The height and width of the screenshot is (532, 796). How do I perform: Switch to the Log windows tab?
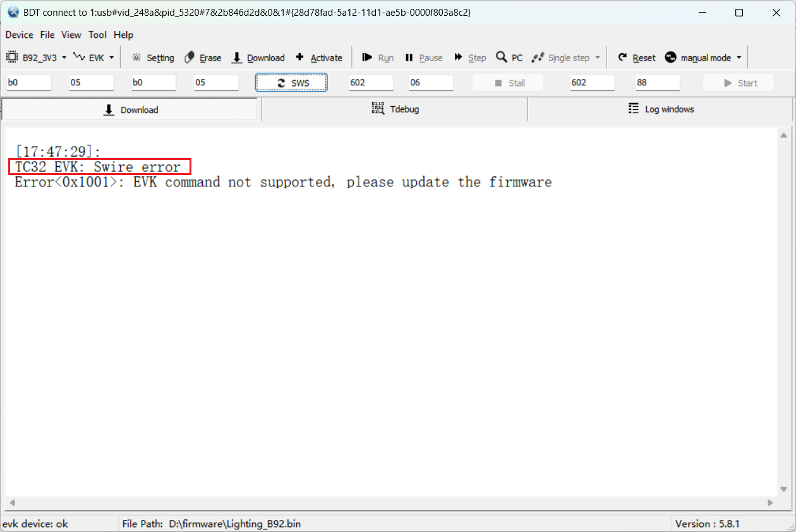[x=661, y=109]
